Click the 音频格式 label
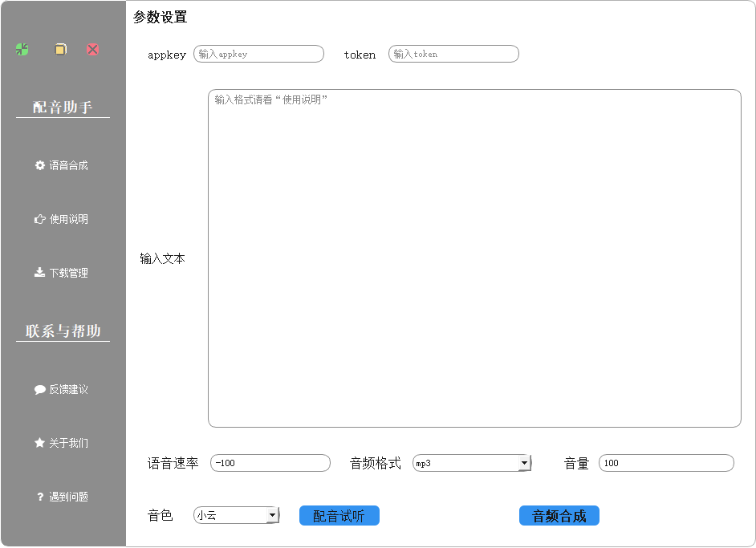756x548 pixels. click(375, 463)
